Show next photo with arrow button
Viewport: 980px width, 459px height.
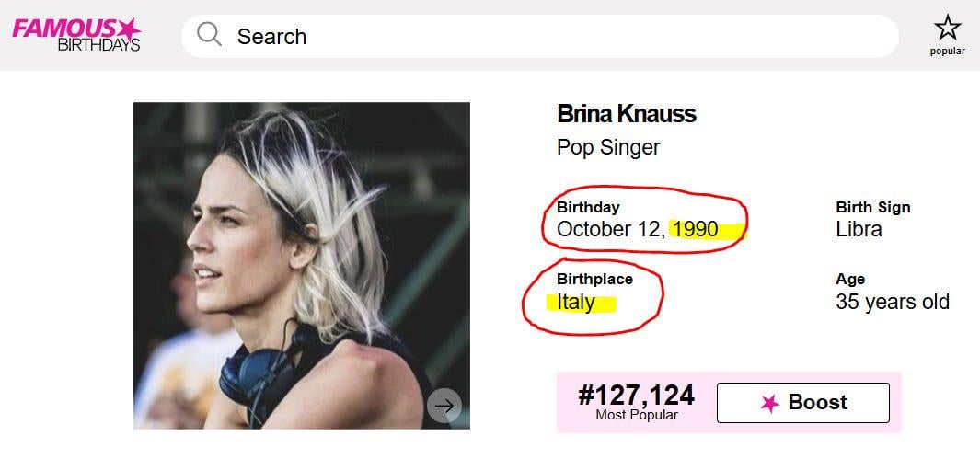point(444,406)
